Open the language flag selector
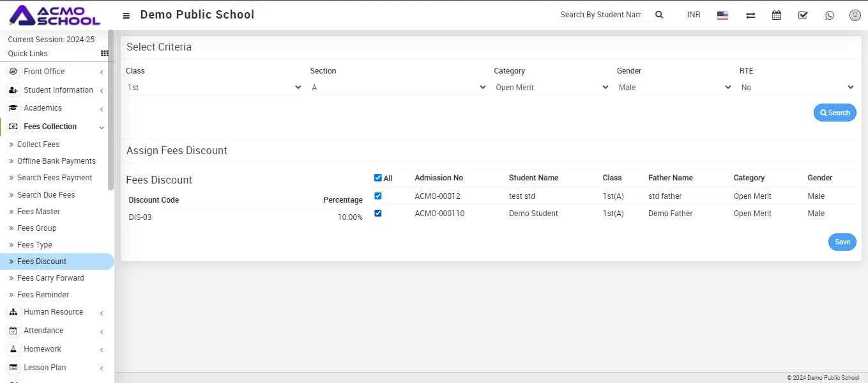 coord(722,15)
